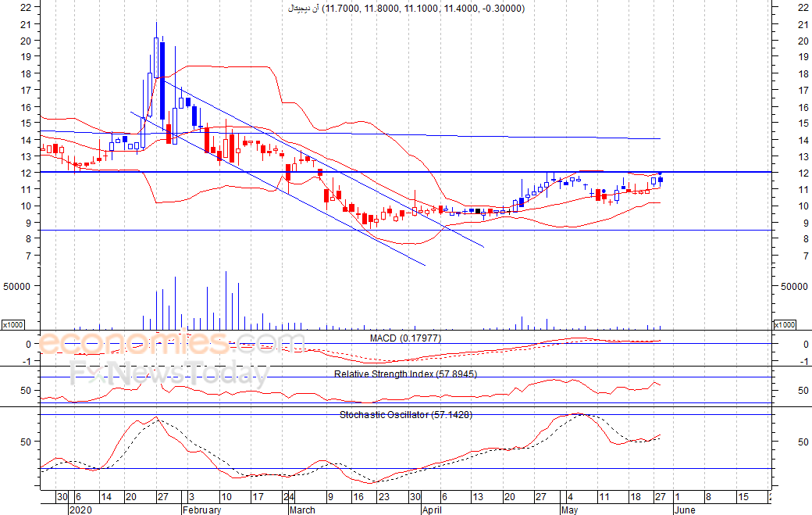Click the MACD (0.17977) indicator label
This screenshot has width=812, height=515.
(405, 338)
